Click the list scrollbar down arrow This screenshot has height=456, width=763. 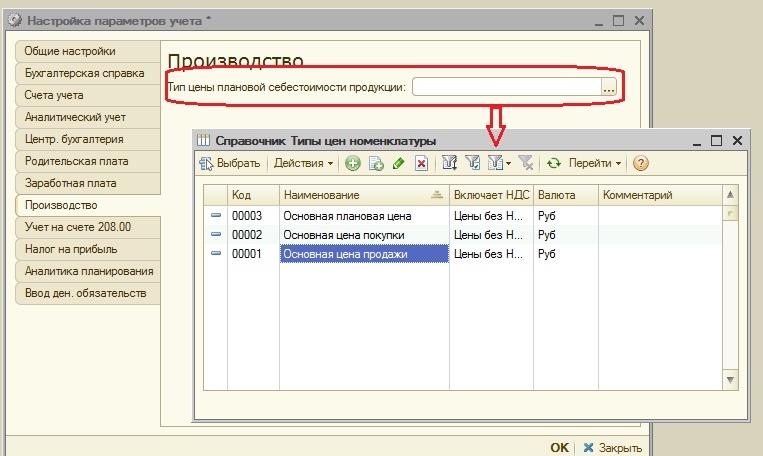730,380
